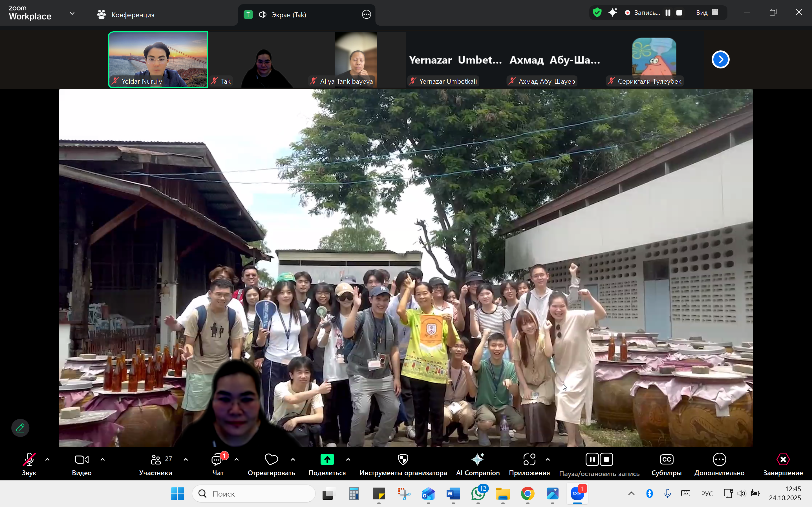Open the Вид view options
This screenshot has height=507, width=812.
pyautogui.click(x=707, y=13)
